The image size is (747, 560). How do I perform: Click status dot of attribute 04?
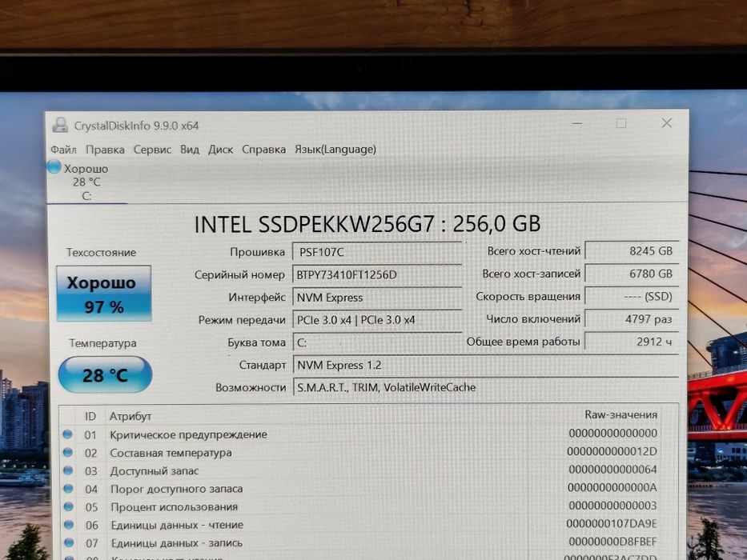tap(69, 488)
